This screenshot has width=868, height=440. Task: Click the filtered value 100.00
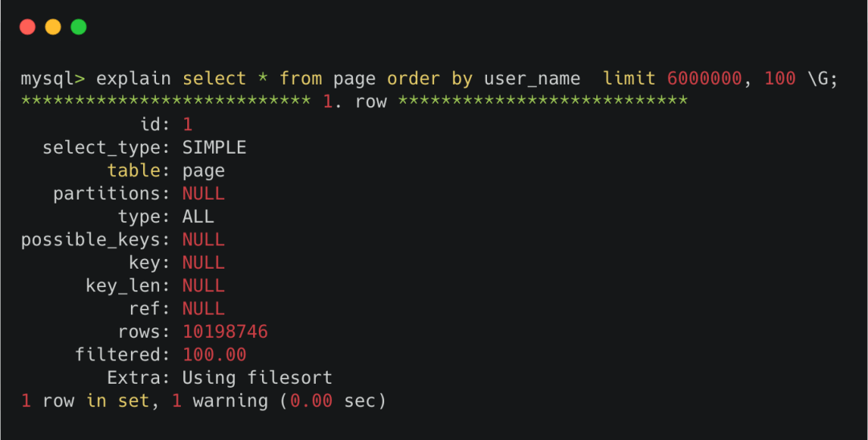click(215, 355)
